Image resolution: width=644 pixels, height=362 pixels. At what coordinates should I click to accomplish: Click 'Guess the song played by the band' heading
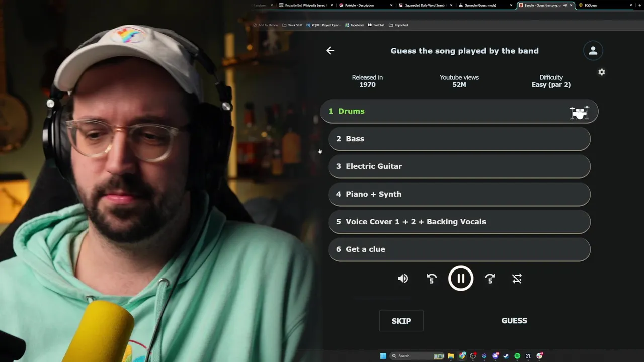coord(464,51)
